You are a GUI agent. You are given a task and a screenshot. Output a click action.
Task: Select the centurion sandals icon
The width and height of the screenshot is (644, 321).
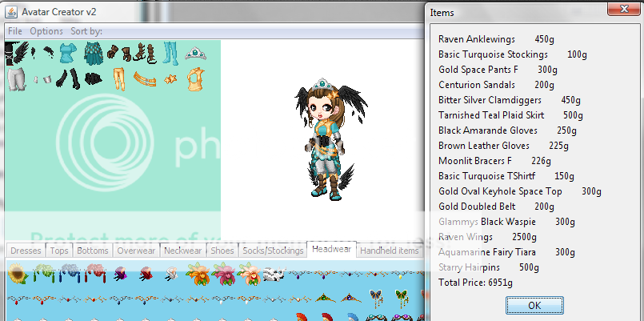click(x=143, y=54)
